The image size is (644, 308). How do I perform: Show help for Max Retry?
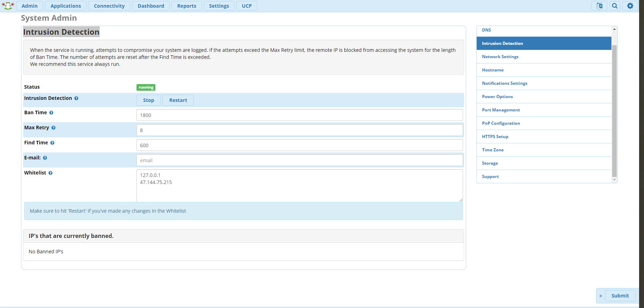click(x=54, y=128)
